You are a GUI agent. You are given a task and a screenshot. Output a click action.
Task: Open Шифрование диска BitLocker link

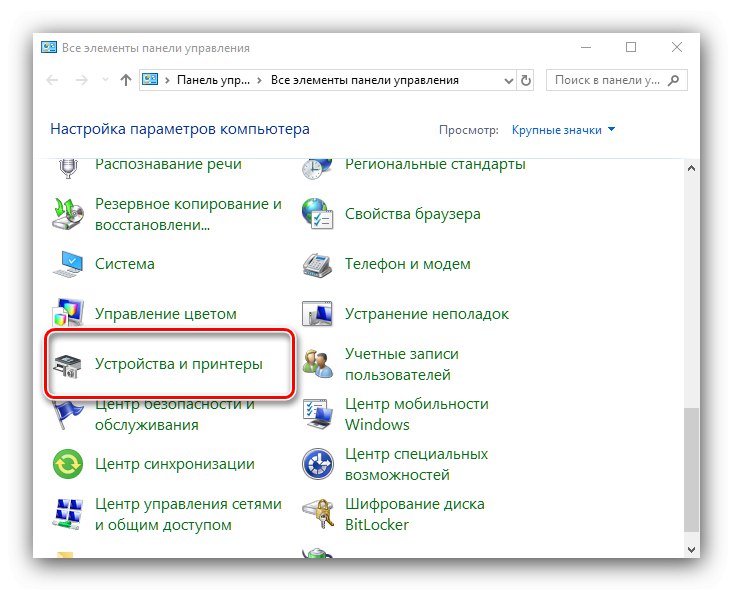coord(415,514)
